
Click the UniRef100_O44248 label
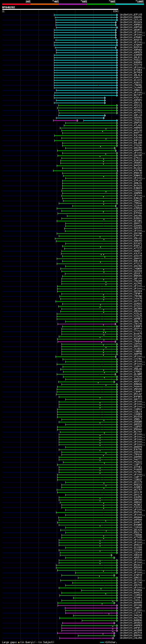pyautogui.click(x=131, y=615)
